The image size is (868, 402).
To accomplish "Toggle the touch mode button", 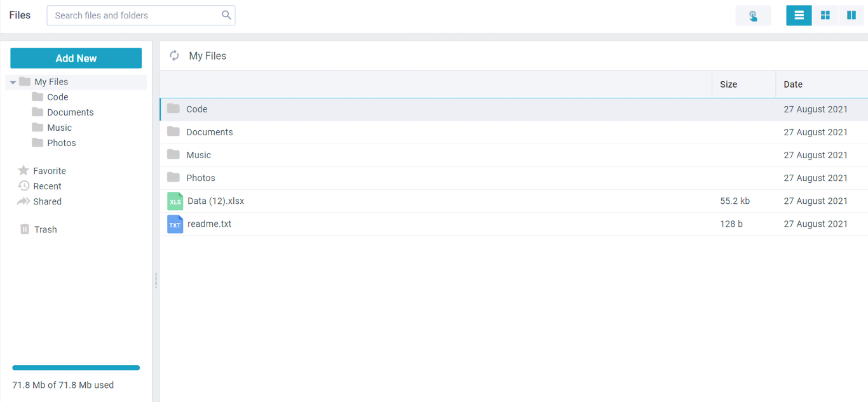I will (753, 15).
